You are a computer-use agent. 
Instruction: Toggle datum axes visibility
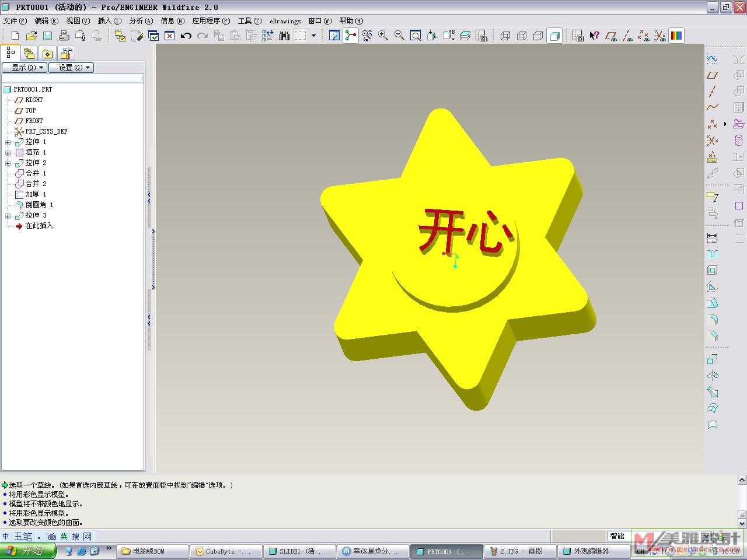pos(627,36)
